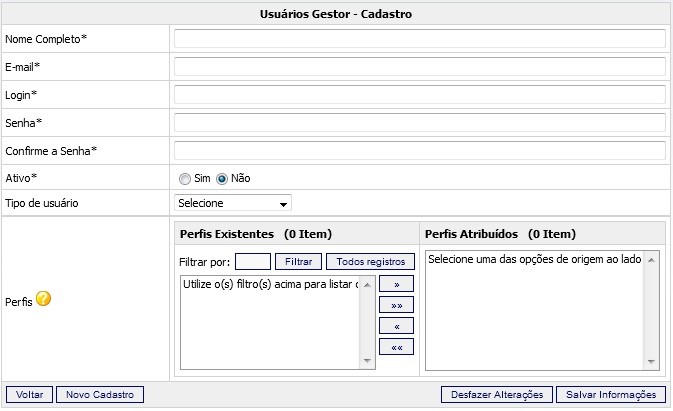Undo changes with Desfazer Alterações
This screenshot has height=411, width=673.
point(496,395)
